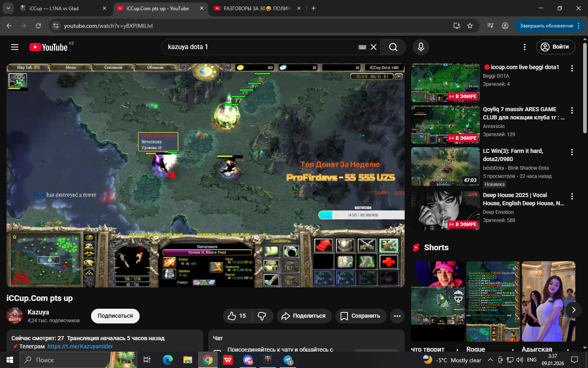Launch Microsoft Edge from taskbar
This screenshot has height=368, width=588.
[x=168, y=360]
